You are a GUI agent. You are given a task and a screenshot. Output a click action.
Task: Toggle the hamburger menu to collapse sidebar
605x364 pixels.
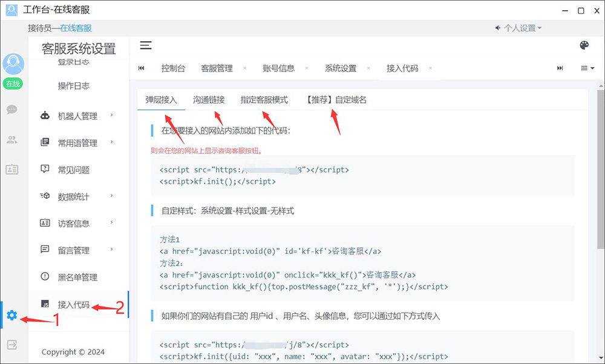[x=146, y=45]
